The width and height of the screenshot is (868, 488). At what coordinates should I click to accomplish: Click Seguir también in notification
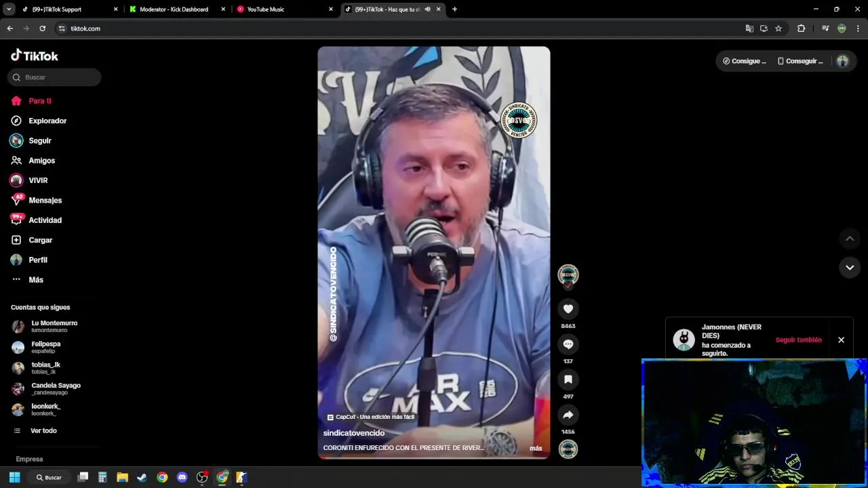[x=798, y=340]
